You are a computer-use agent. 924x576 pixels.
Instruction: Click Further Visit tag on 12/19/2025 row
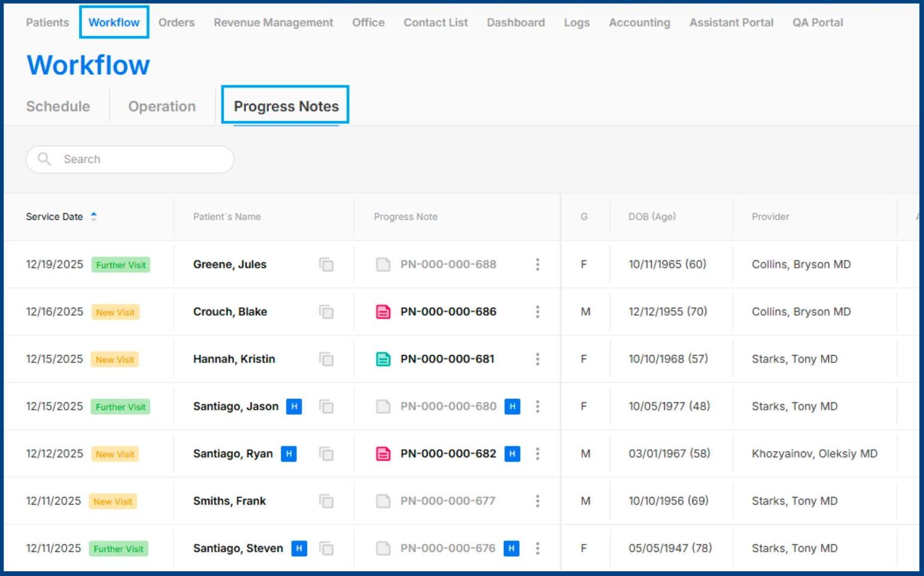[121, 265]
